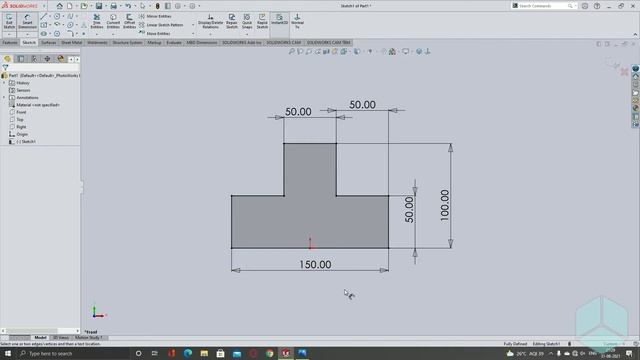Open Chrome from the taskbar
The width and height of the screenshot is (640, 360).
click(x=269, y=353)
